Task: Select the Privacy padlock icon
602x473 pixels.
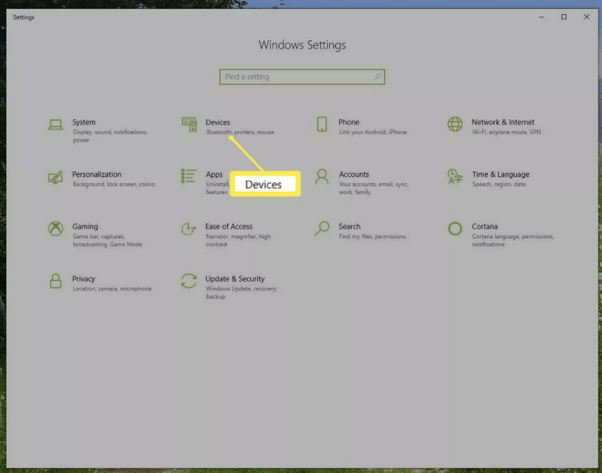Action: [x=56, y=281]
